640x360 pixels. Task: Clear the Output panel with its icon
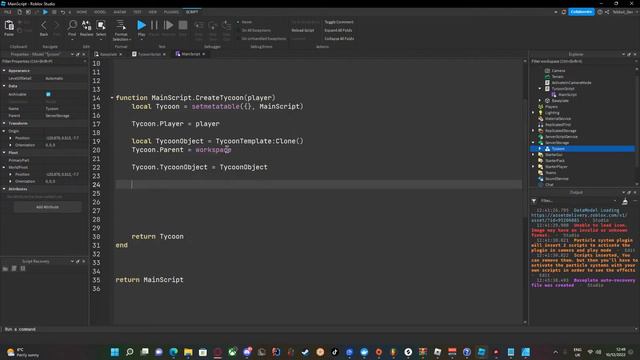(625, 201)
